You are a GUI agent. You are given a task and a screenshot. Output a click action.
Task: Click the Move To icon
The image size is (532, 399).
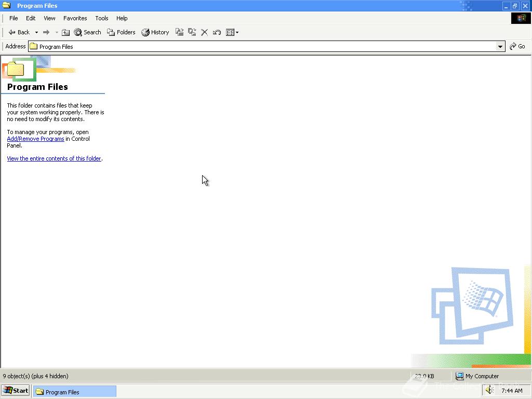(x=179, y=32)
